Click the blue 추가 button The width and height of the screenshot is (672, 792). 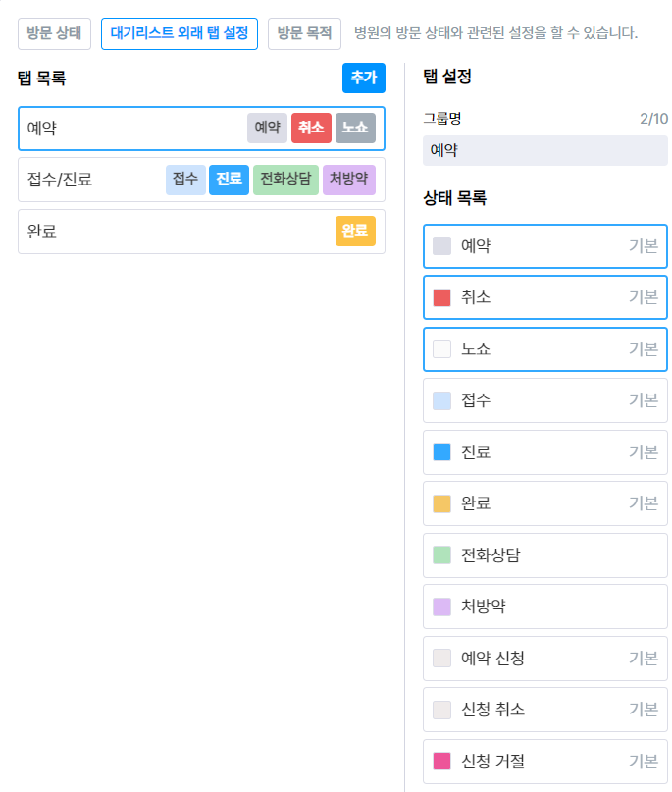(364, 79)
